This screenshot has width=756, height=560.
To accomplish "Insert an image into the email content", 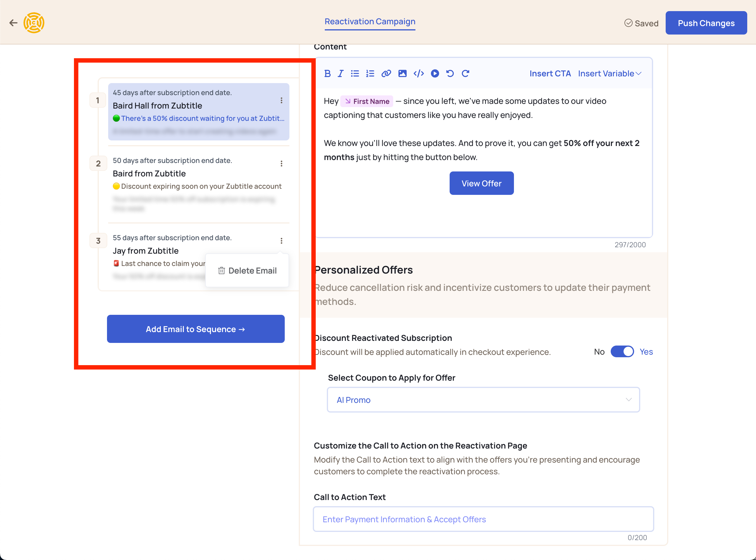I will coord(402,73).
